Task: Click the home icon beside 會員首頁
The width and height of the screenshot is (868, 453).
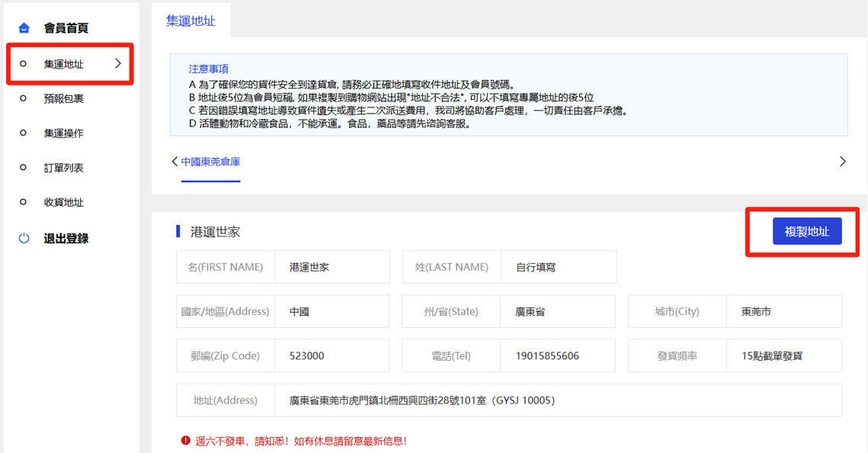Action: pyautogui.click(x=24, y=28)
